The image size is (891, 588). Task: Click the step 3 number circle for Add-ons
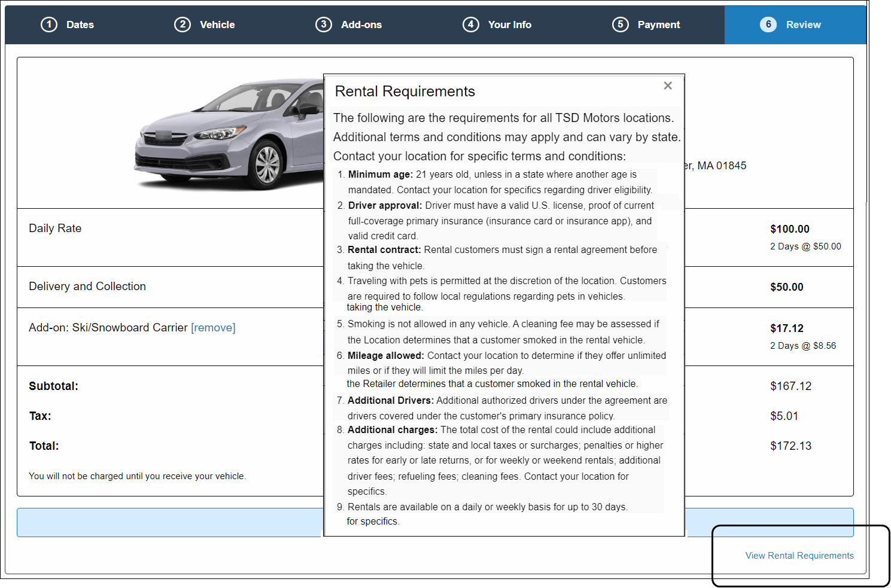[x=324, y=25]
